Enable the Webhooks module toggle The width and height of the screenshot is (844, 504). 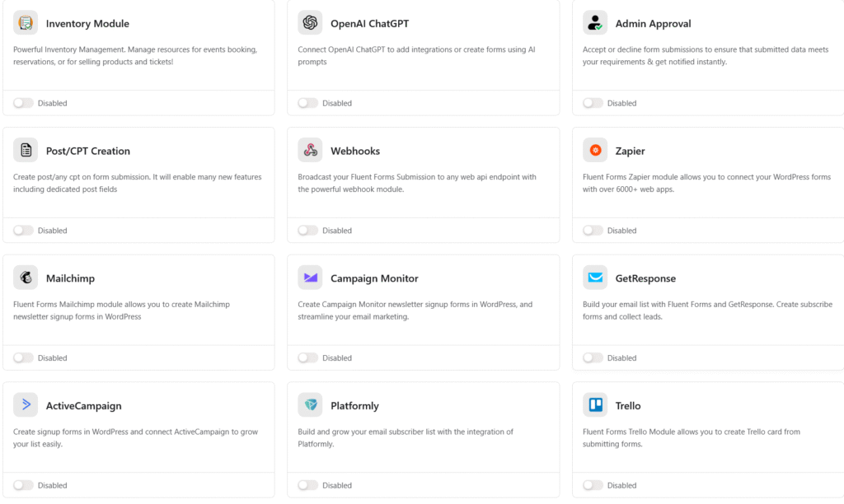click(308, 231)
